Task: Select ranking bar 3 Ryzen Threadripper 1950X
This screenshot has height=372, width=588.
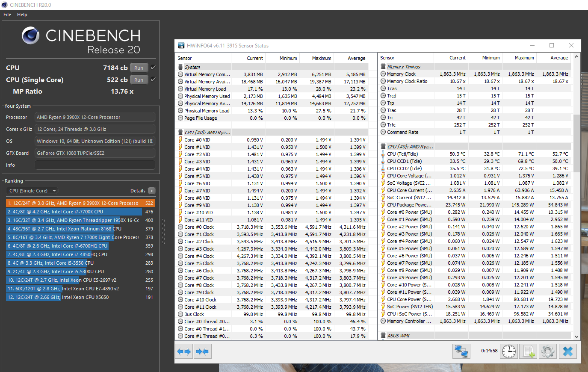Action: (x=80, y=220)
